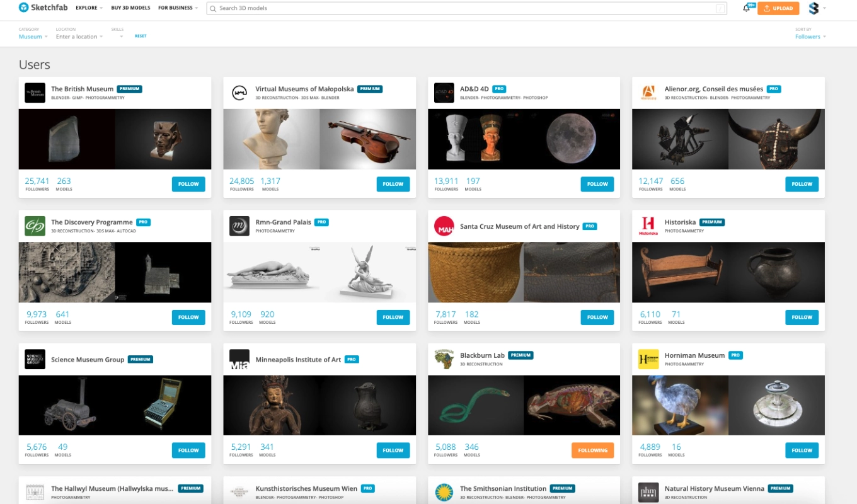The image size is (857, 504).
Task: Open the Category Museum dropdown
Action: [33, 37]
